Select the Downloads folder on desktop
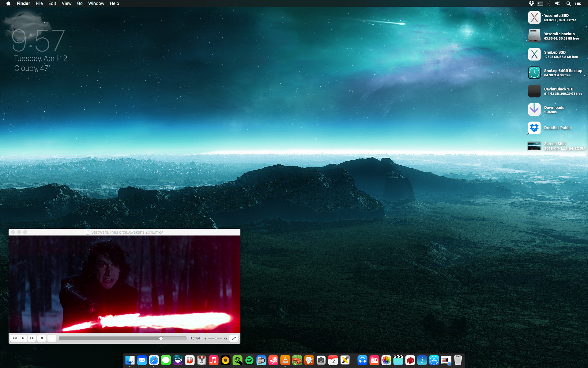Viewport: 588px width, 368px height. pos(534,109)
